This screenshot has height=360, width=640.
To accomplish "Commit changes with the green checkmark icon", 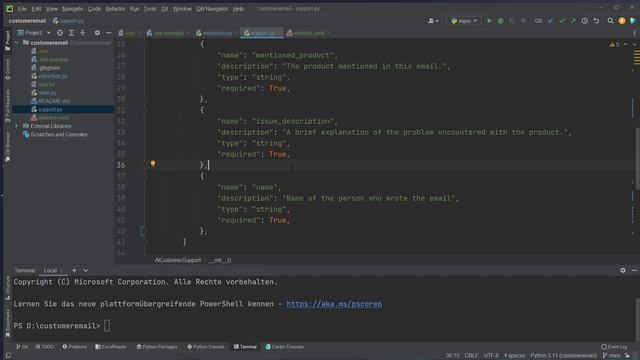I will click(x=562, y=21).
